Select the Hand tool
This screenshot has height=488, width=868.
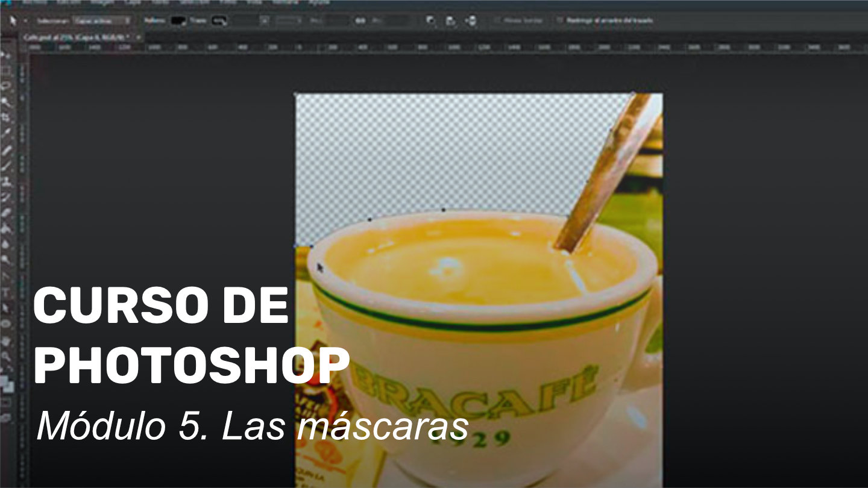tap(7, 340)
